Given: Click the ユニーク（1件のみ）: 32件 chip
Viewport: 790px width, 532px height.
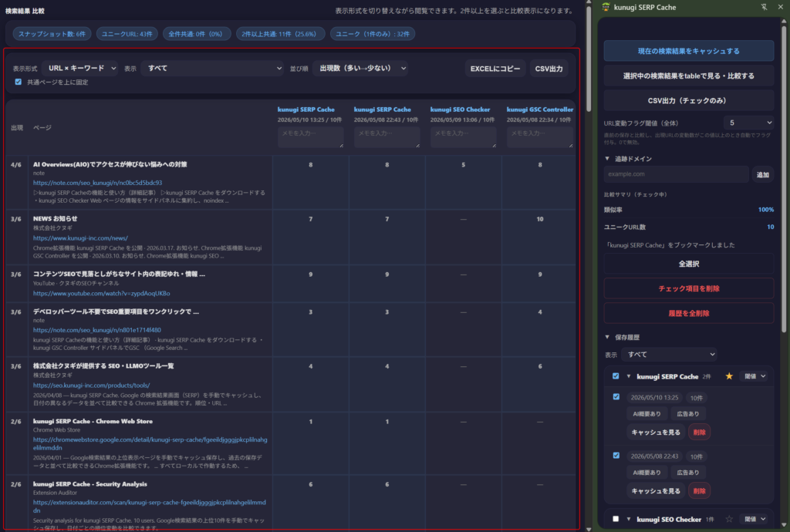Looking at the screenshot, I should [x=373, y=34].
